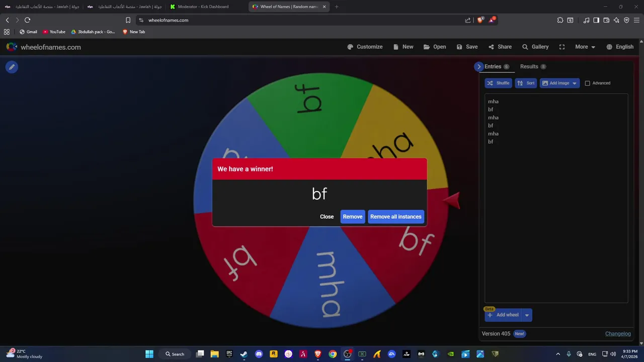Click the New! version badge
The image size is (644, 362).
coord(520,334)
